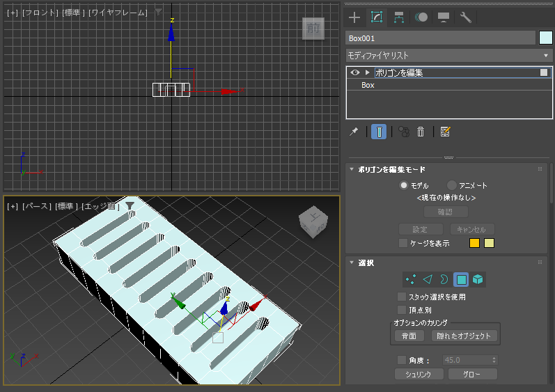Enable the スタック選択を使用 checkbox
Viewport: 555px width, 392px height.
tap(402, 297)
